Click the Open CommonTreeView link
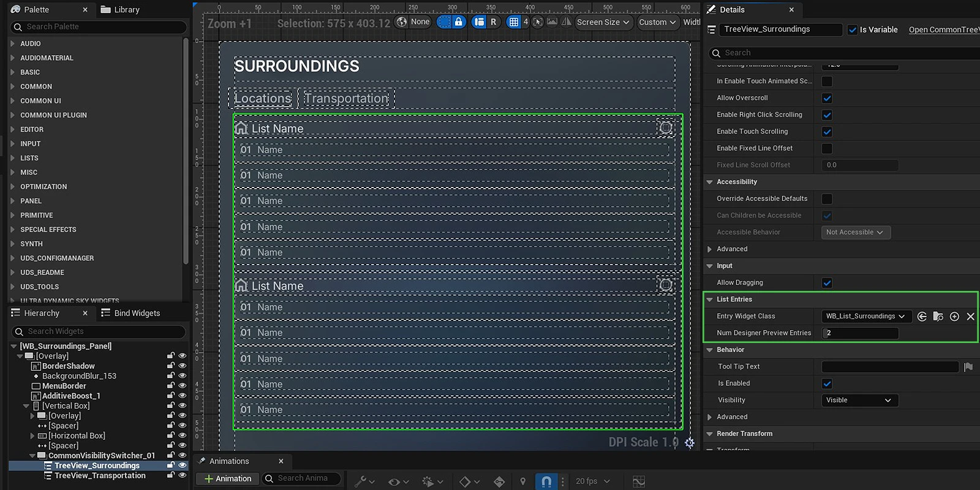 coord(943,29)
